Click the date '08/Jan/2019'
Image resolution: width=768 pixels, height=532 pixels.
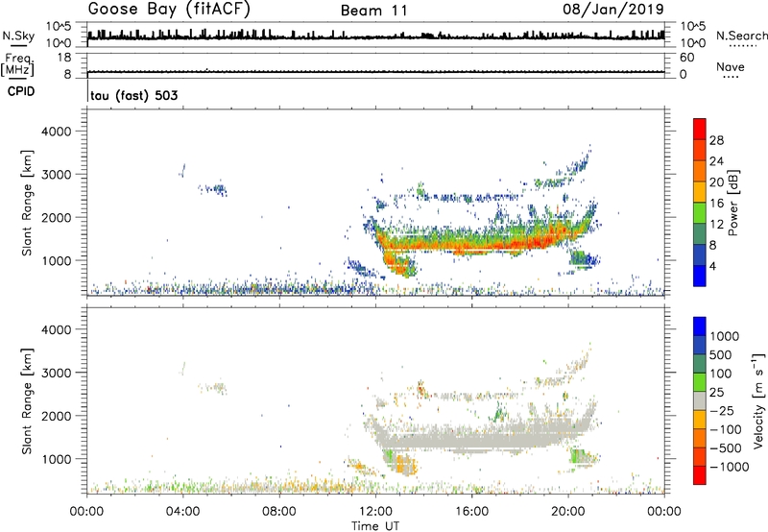(613, 9)
